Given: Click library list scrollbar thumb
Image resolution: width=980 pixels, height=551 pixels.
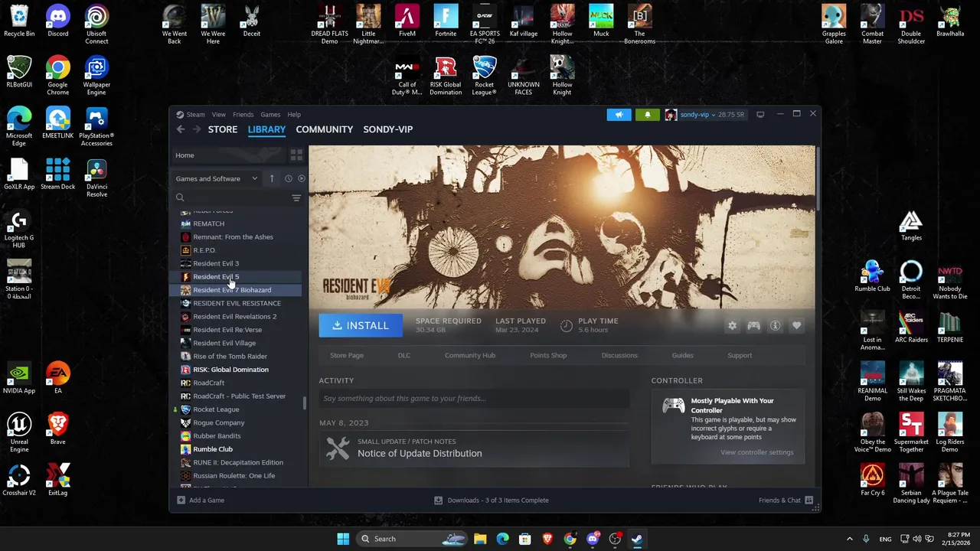Looking at the screenshot, I should tap(305, 403).
